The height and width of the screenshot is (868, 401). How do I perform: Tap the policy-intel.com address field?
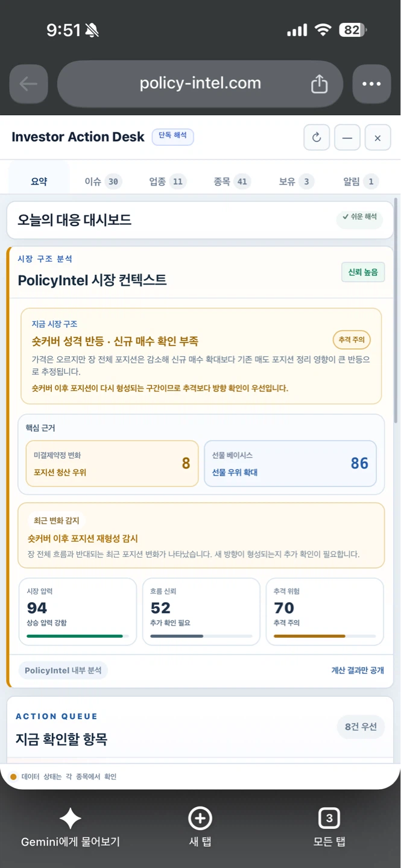click(200, 84)
